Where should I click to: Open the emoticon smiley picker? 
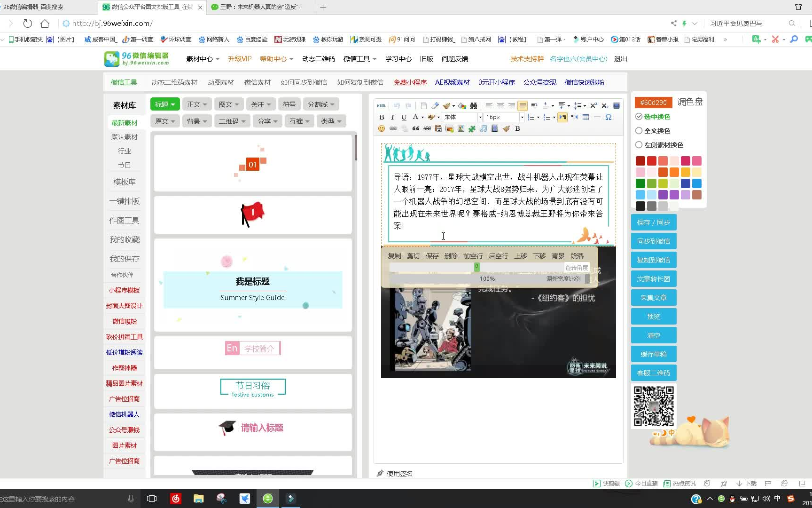point(382,128)
